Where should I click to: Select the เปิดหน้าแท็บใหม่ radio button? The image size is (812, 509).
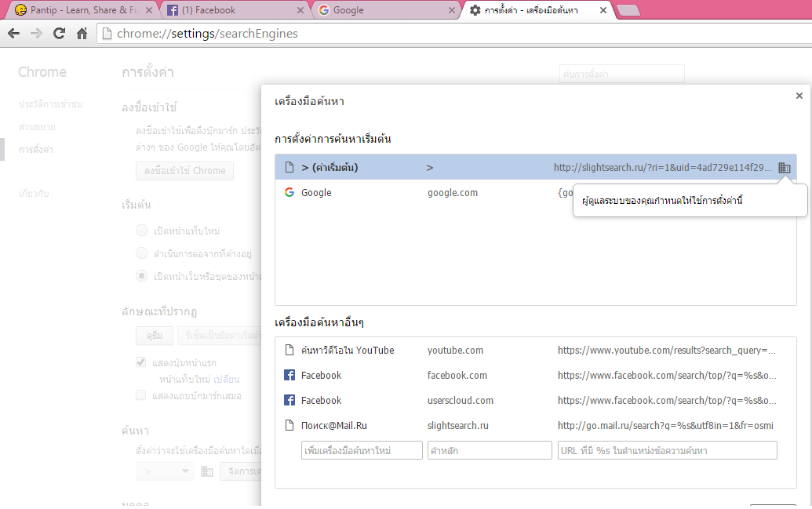pos(141,231)
